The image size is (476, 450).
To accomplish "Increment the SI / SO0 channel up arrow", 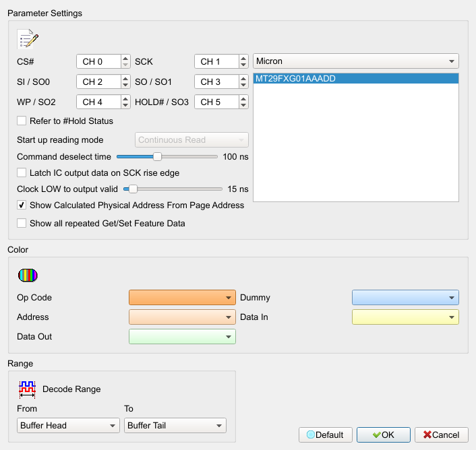I will point(125,79).
